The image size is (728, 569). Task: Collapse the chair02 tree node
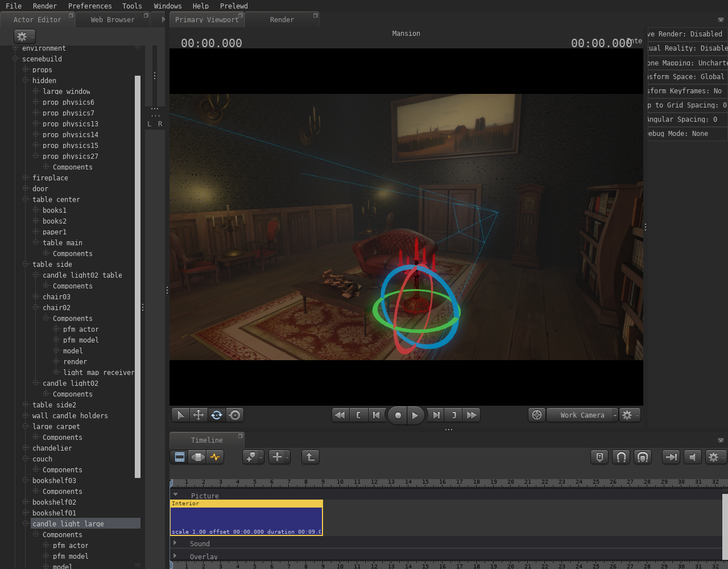point(36,307)
